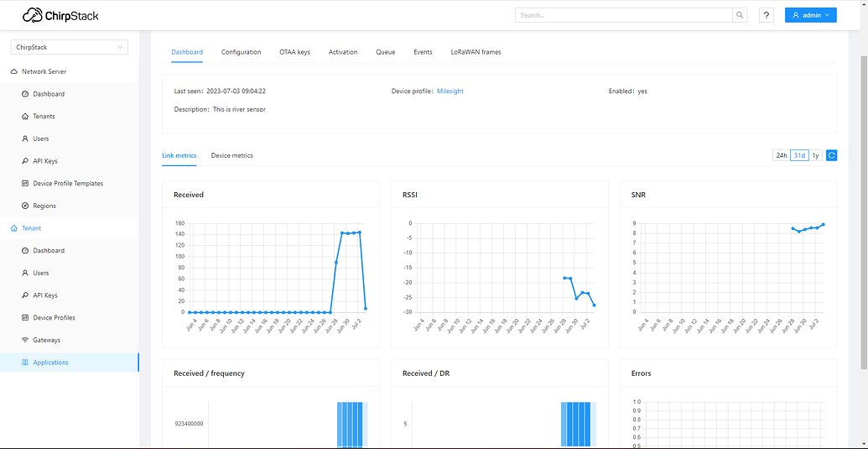Open the Milesight device profile link
The image size is (868, 449).
[x=450, y=91]
